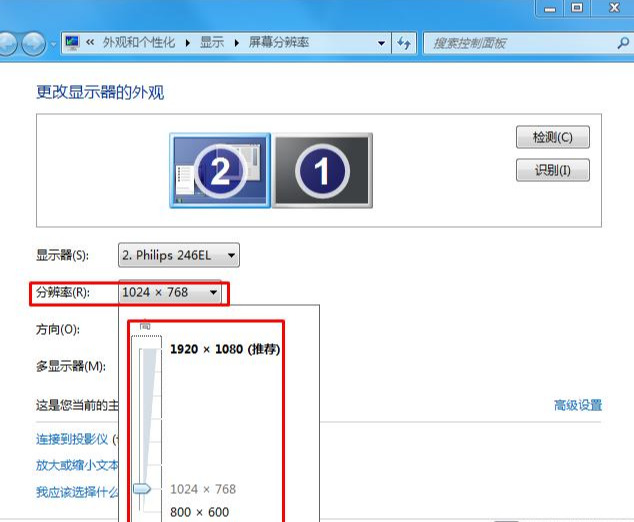Viewport: 634px width, 522px height.
Task: Select monitor 1 thumbnail
Action: [x=322, y=171]
